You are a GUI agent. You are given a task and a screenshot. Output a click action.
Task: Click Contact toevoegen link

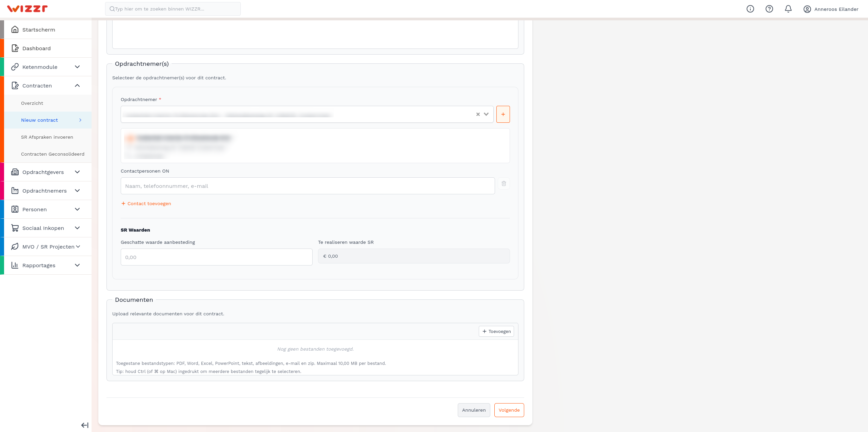(x=146, y=203)
